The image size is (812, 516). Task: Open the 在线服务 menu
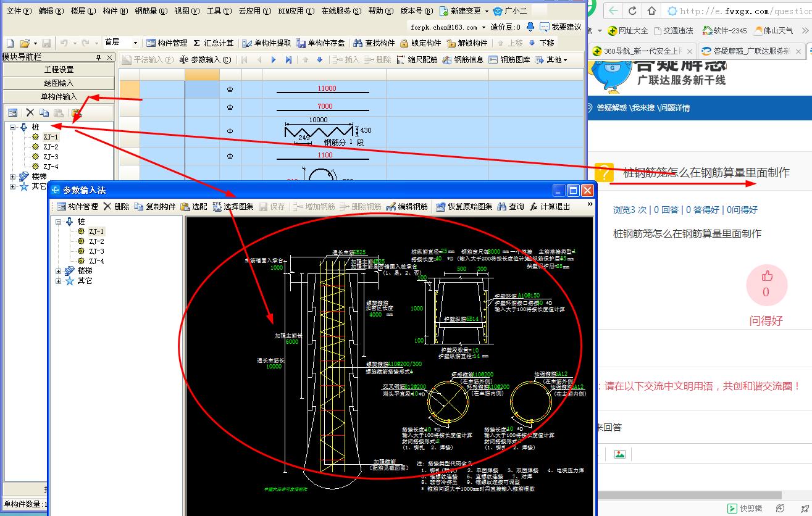point(341,11)
